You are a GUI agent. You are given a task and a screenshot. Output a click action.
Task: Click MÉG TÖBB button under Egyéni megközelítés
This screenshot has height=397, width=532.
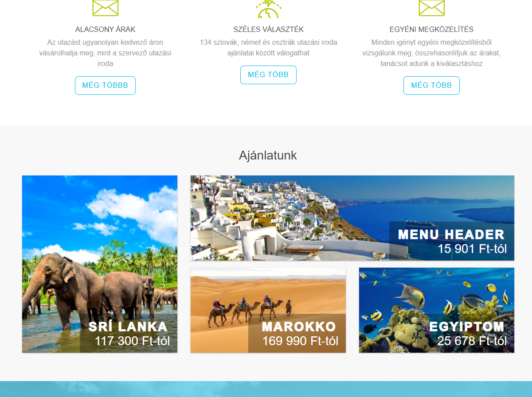click(x=431, y=86)
